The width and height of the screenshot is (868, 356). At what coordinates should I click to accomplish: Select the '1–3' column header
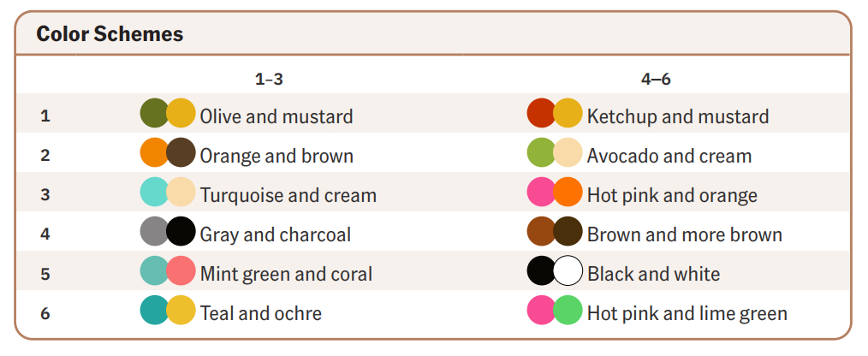pos(269,79)
